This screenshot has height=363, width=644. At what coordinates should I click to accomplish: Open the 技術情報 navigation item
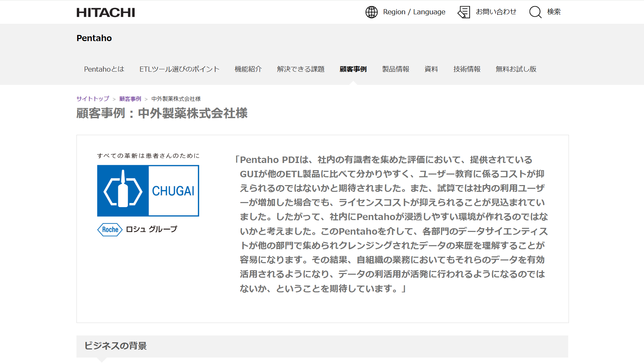coord(467,69)
